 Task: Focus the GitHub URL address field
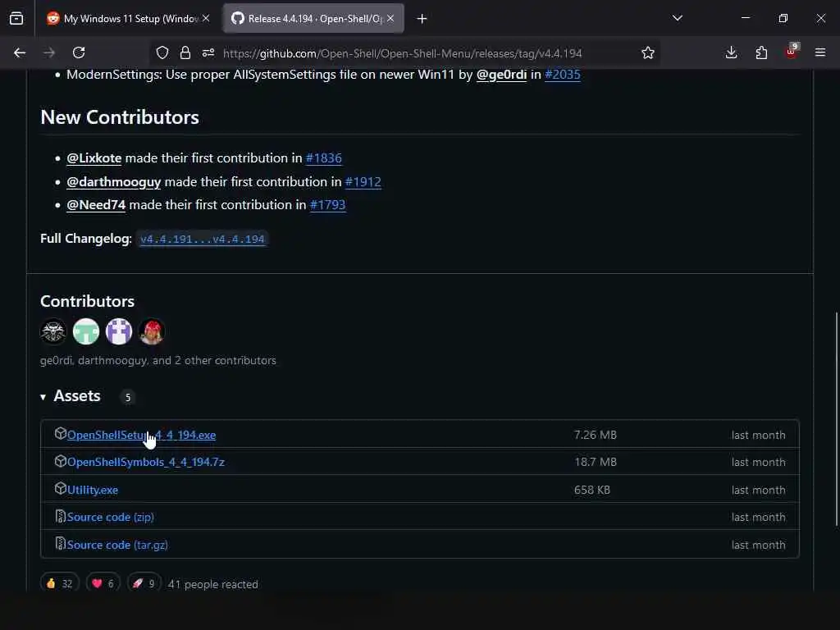click(402, 53)
